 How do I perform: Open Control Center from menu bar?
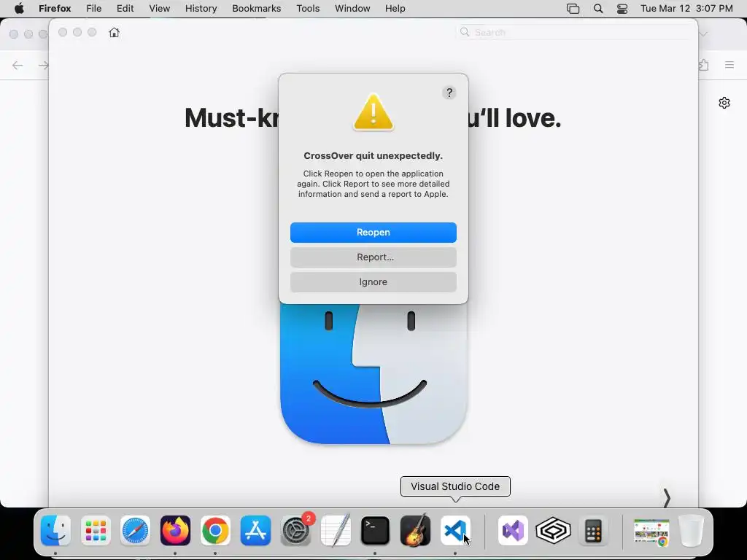point(622,9)
